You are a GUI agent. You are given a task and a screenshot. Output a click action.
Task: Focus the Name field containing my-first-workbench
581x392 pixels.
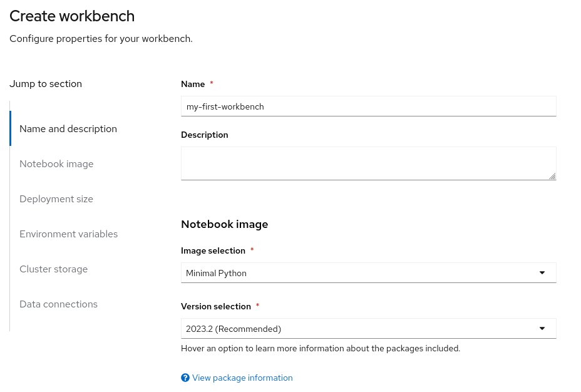coord(368,106)
